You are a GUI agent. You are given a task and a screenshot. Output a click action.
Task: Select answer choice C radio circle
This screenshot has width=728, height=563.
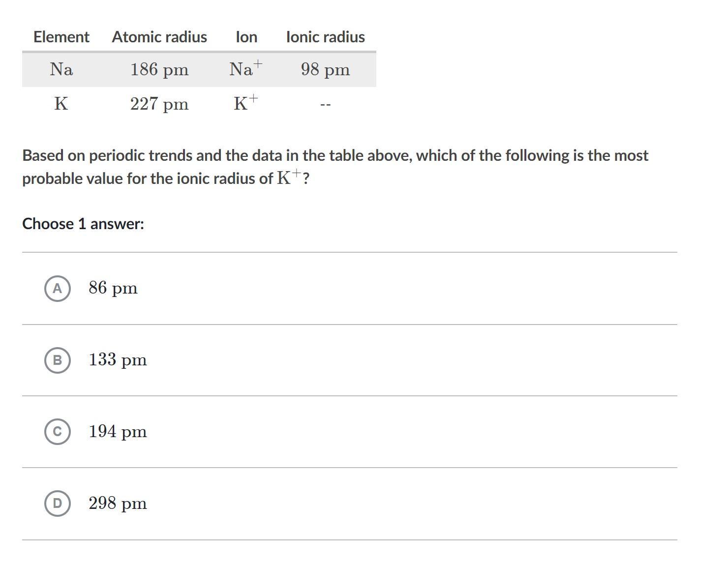[x=58, y=432]
